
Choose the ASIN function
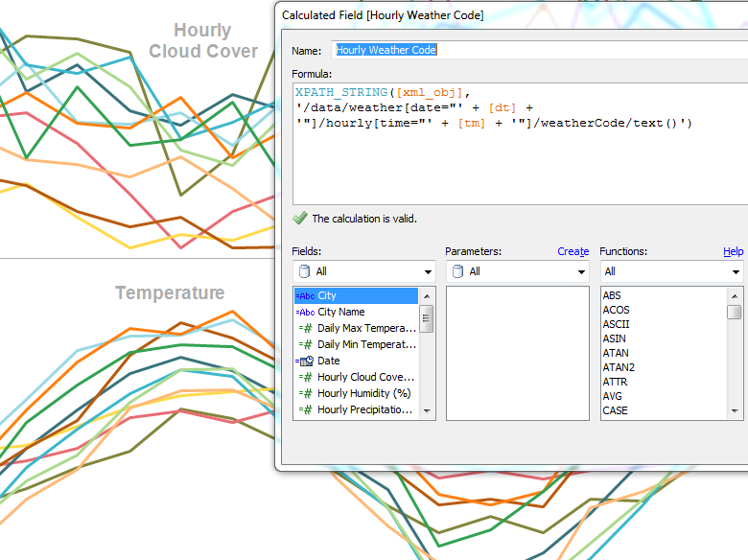coord(614,338)
